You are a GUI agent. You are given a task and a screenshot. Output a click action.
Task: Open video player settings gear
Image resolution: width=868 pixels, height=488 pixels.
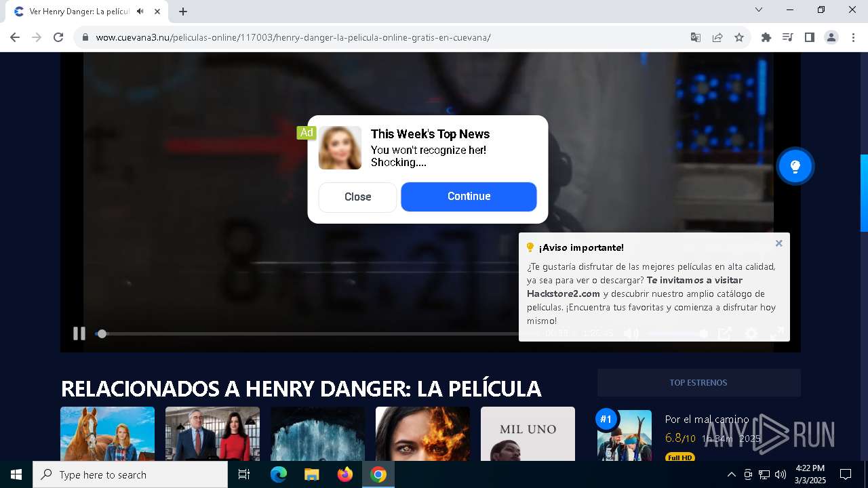point(751,333)
